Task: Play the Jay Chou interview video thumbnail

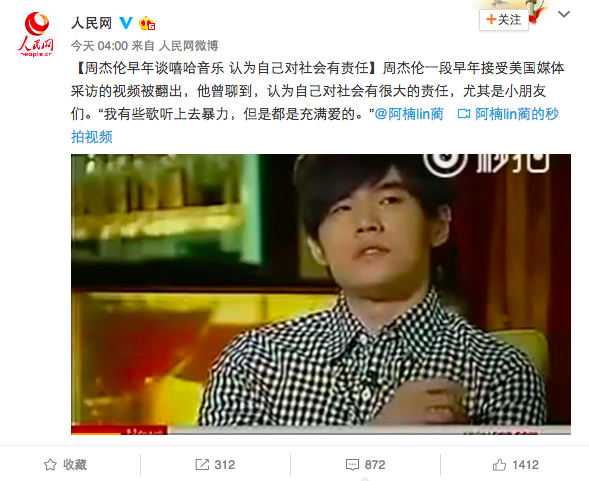Action: coord(321,294)
